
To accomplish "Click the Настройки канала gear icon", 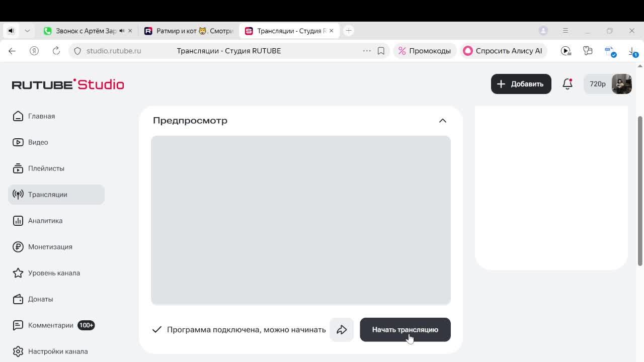I will (18, 351).
